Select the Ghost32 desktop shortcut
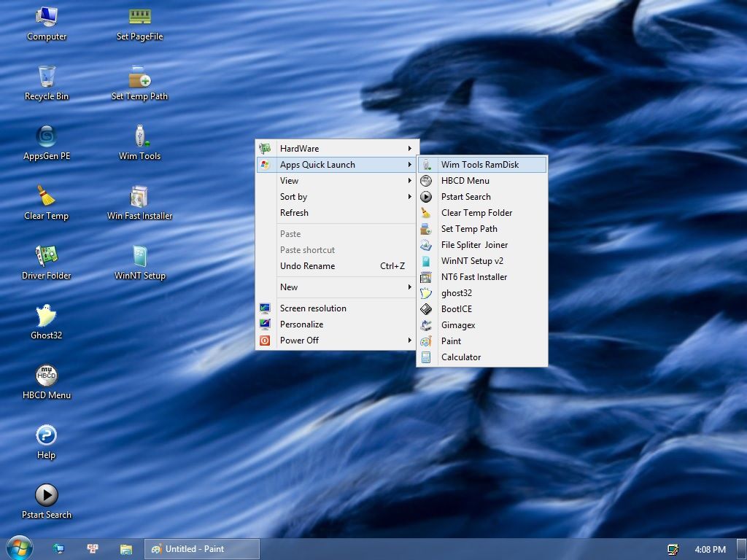747x560 pixels. (47, 316)
